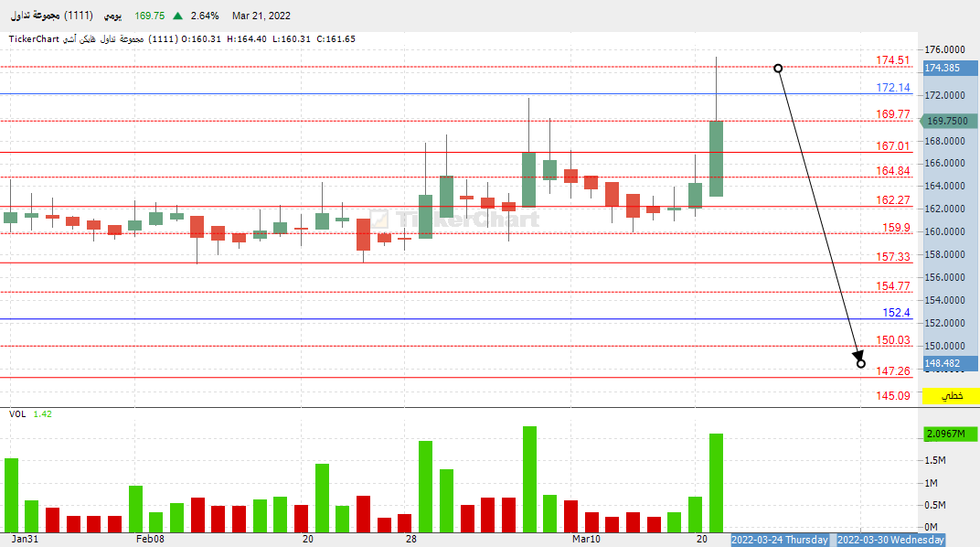
Task: Click the Mar10 date on time axis
Action: pyautogui.click(x=586, y=540)
